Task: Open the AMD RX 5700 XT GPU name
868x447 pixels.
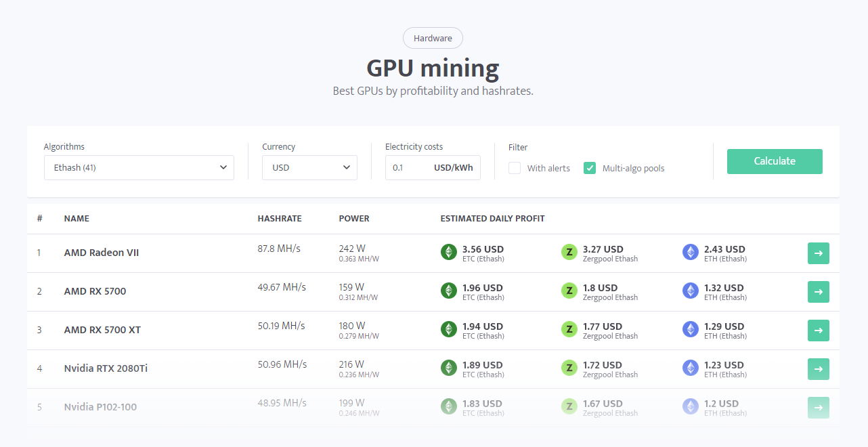Action: click(x=102, y=330)
